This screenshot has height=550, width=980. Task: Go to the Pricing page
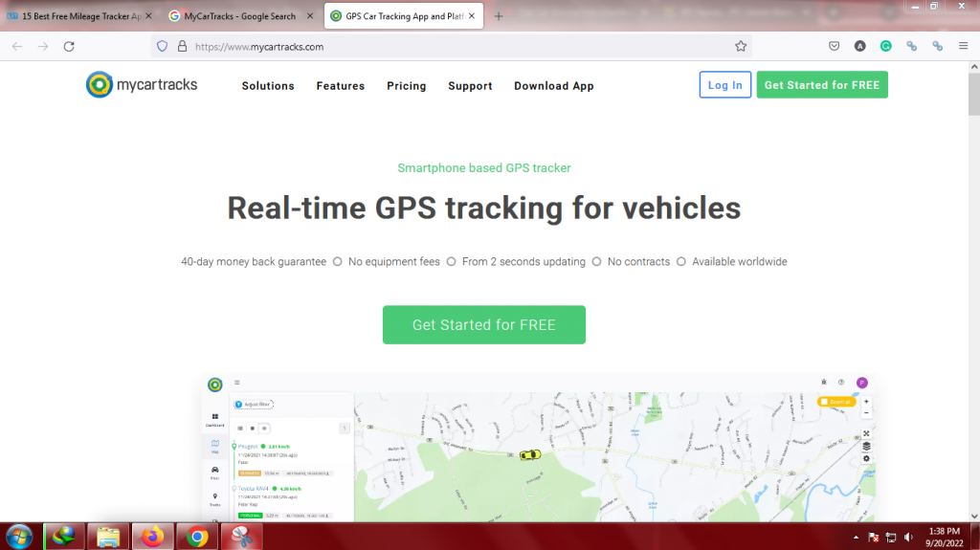click(406, 86)
